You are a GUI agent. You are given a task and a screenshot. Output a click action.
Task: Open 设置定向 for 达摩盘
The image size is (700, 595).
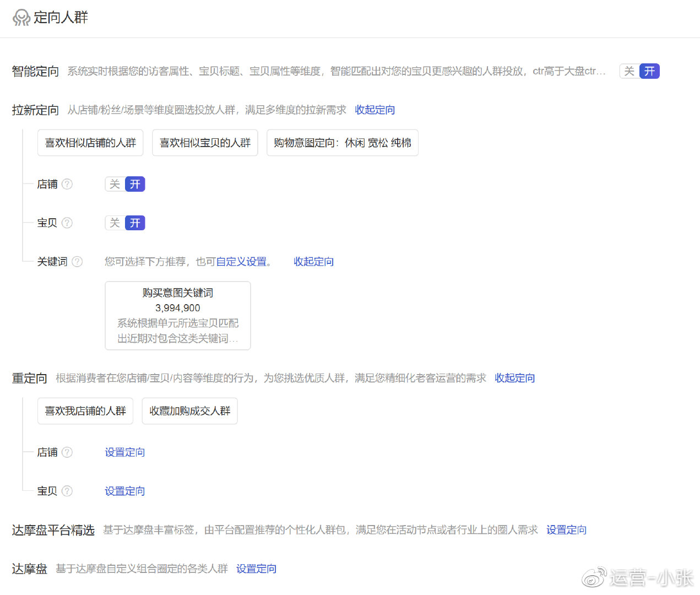click(x=256, y=568)
